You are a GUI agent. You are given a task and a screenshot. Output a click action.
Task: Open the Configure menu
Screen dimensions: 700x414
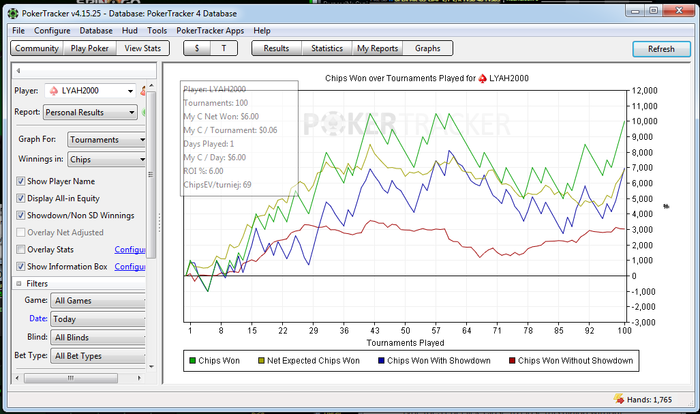(52, 31)
